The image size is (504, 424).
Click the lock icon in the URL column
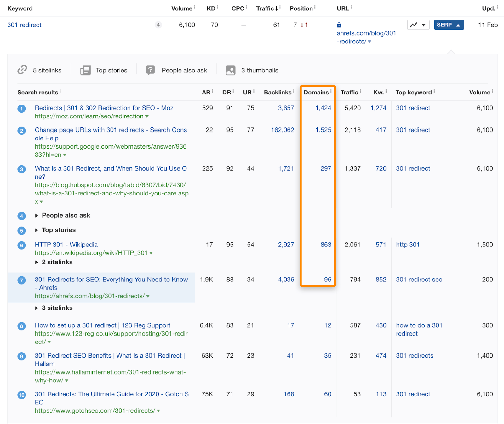pyautogui.click(x=339, y=25)
